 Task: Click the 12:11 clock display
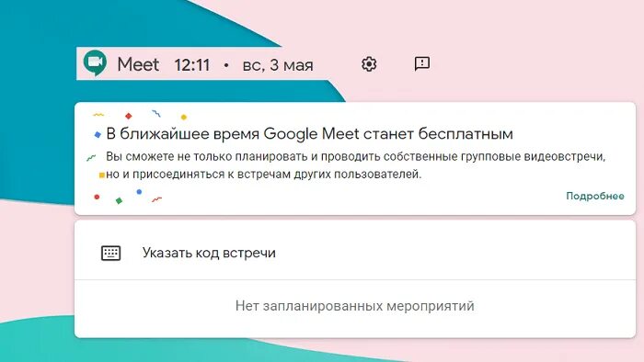click(x=191, y=65)
